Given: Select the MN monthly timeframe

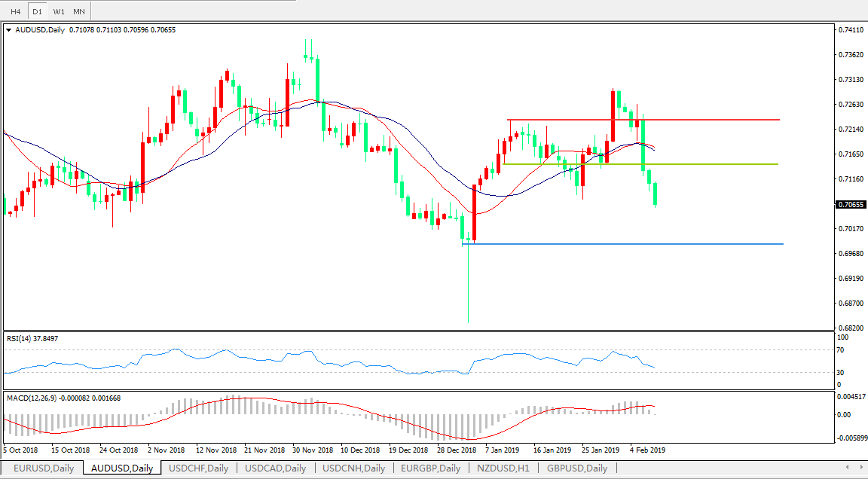Looking at the screenshot, I should click(x=79, y=11).
